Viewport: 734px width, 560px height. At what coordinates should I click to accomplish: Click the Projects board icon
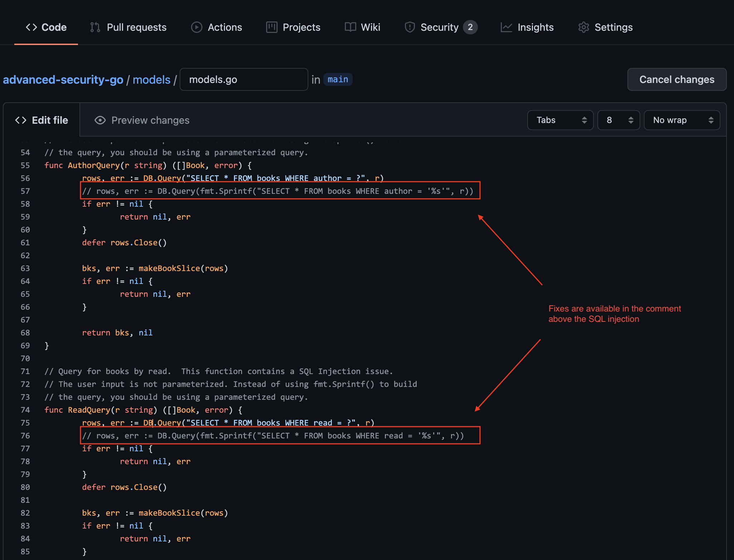(271, 27)
